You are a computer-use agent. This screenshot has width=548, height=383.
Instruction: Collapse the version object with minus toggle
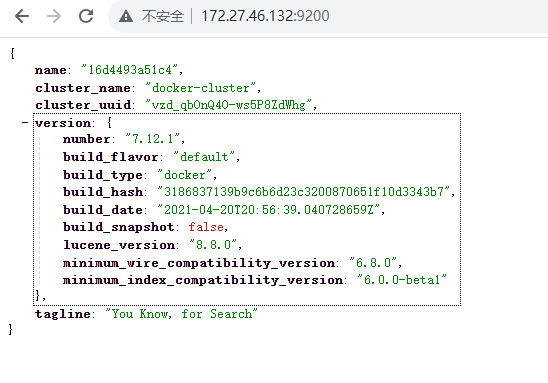tap(24, 123)
